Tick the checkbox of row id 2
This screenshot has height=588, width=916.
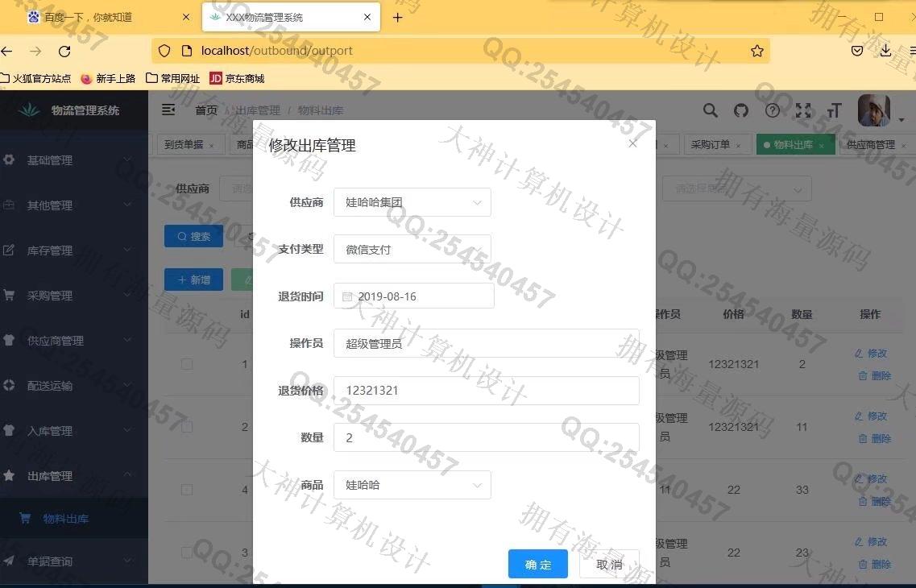click(187, 427)
